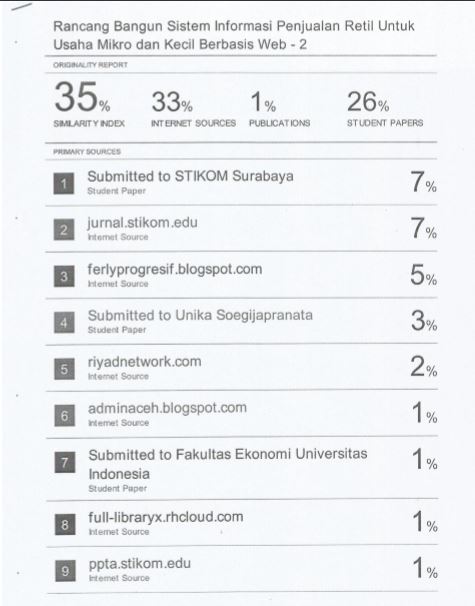Click source number 1 badge
The height and width of the screenshot is (606, 475).
click(x=64, y=184)
